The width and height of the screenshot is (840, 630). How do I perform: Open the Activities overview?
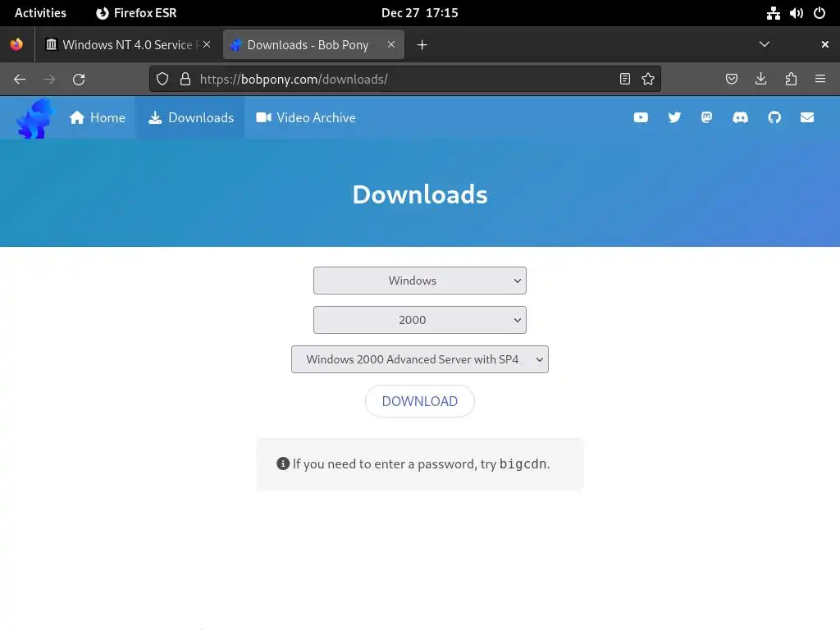(40, 13)
